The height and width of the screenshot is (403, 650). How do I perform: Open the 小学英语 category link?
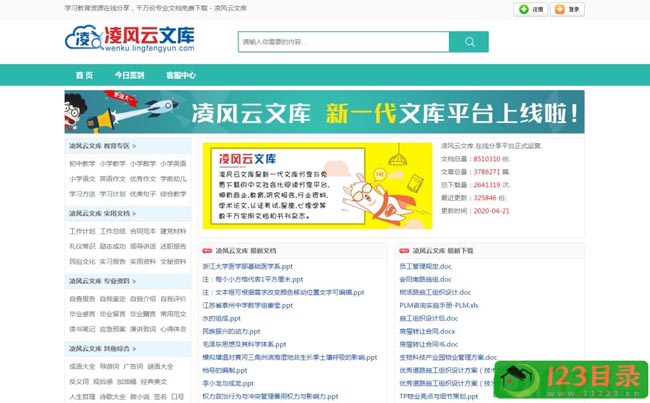coord(173,164)
